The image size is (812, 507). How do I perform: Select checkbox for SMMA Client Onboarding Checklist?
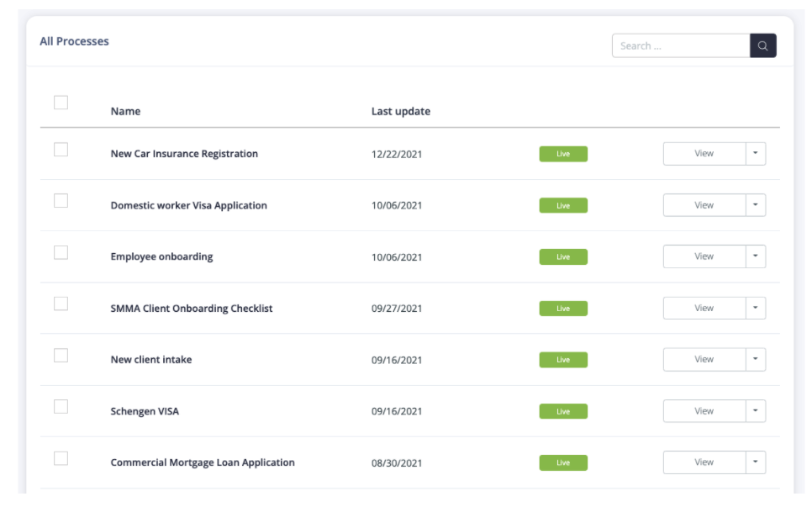point(61,304)
